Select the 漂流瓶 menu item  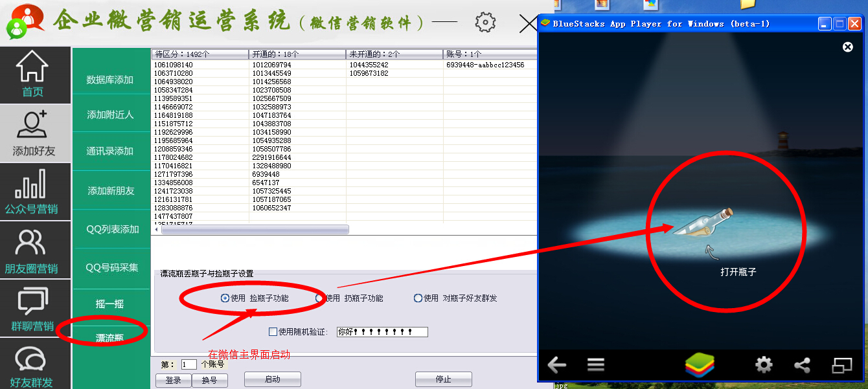coord(110,337)
